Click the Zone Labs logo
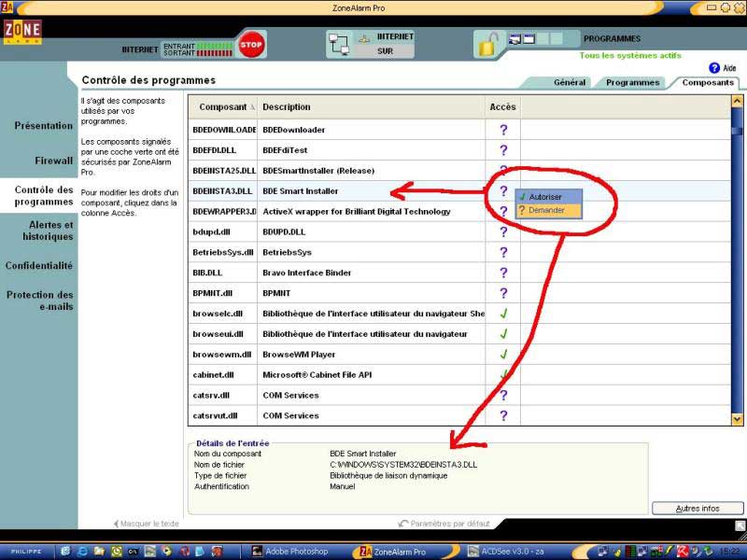 click(21, 32)
